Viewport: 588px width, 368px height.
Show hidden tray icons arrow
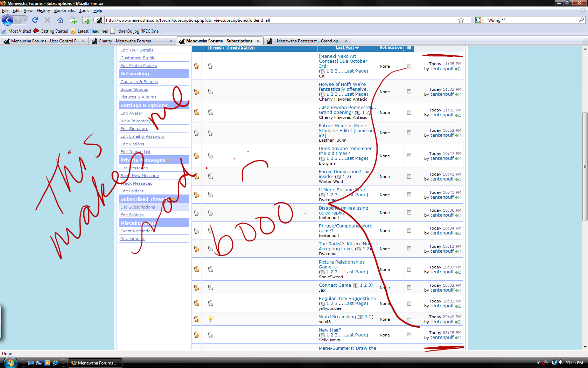tap(538, 363)
